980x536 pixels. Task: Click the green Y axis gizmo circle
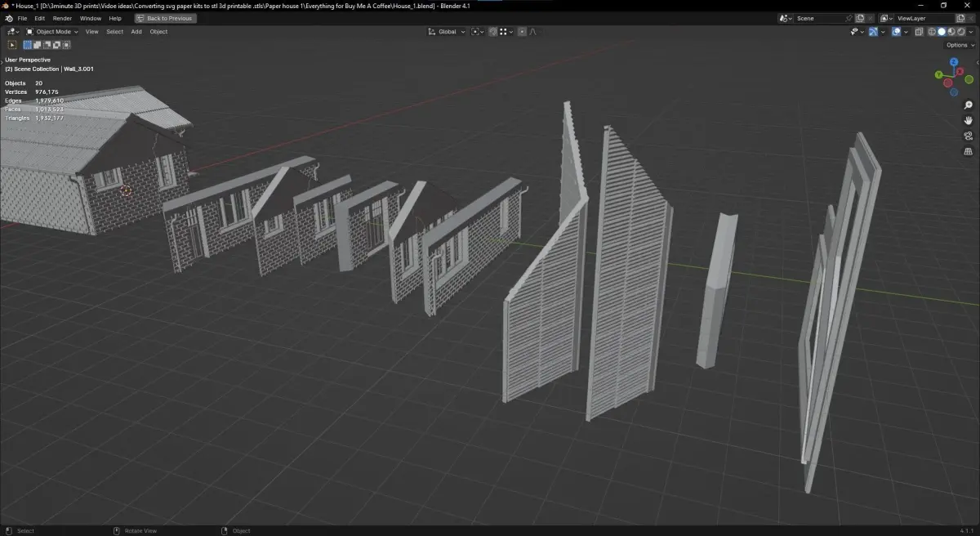click(939, 74)
